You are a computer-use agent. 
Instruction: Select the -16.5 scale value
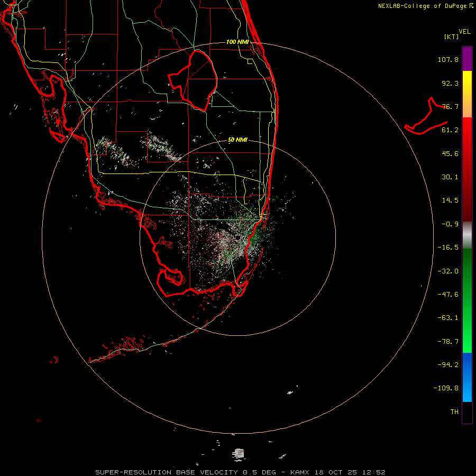[x=448, y=248]
